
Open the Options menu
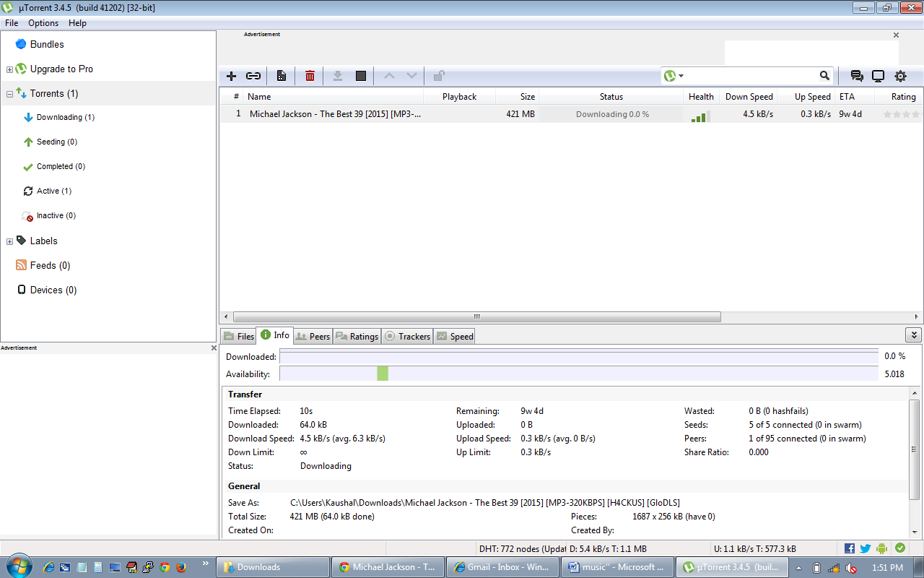click(43, 23)
